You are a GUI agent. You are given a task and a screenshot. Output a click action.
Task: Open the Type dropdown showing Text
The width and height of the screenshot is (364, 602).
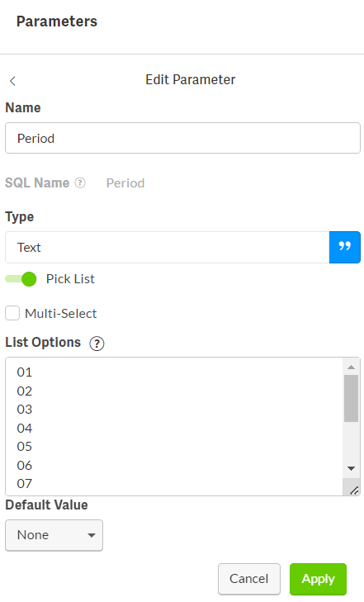pos(168,247)
